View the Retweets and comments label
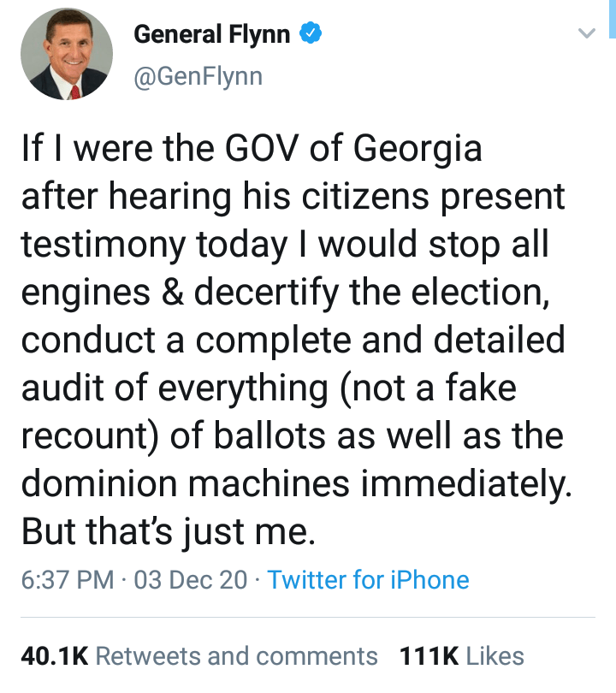 coord(237,656)
